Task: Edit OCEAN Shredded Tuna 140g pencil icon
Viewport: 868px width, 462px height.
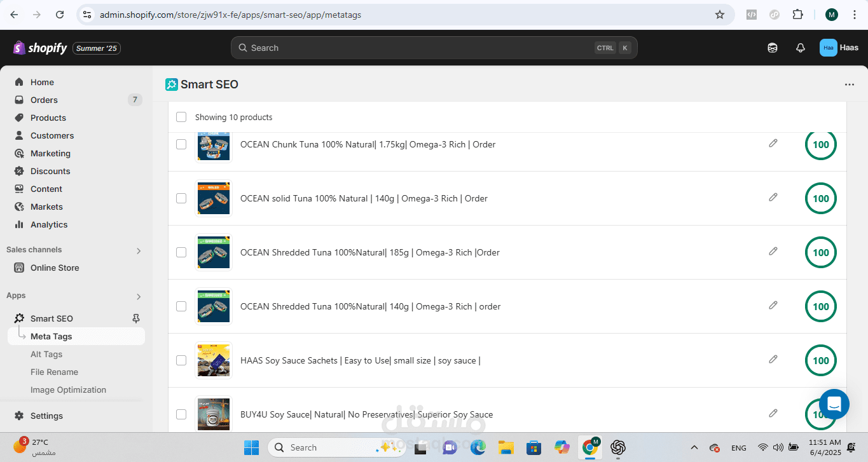Action: pos(773,305)
